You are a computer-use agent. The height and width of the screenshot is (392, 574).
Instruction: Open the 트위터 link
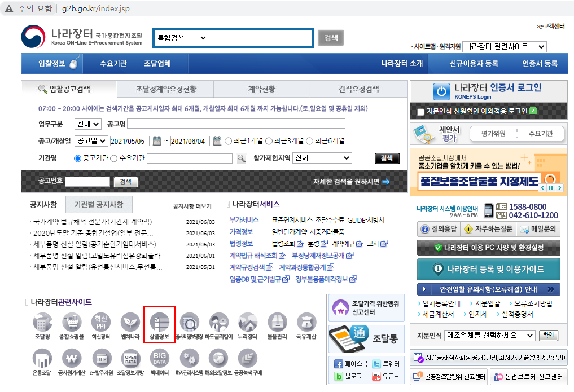click(385, 364)
